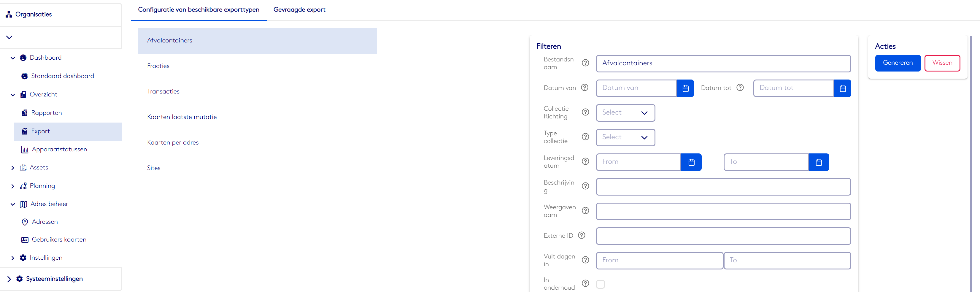The height and width of the screenshot is (292, 980).
Task: Click the Beschrijving input field
Action: [723, 187]
